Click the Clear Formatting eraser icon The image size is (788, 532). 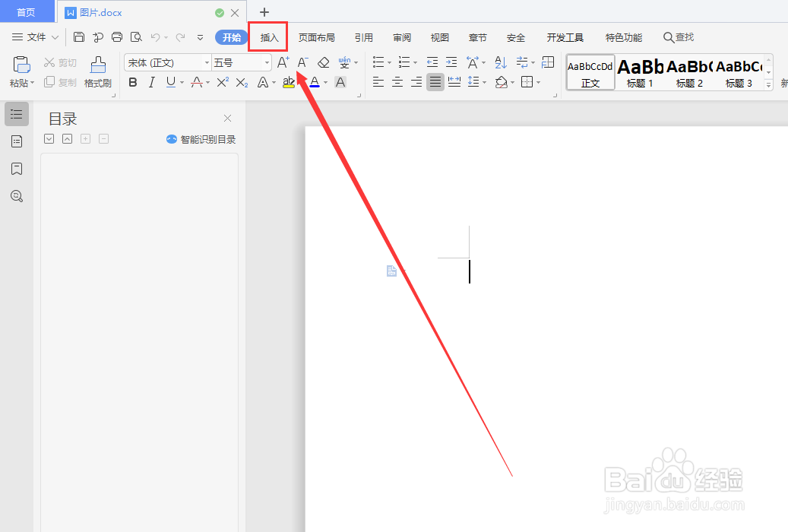[x=324, y=62]
